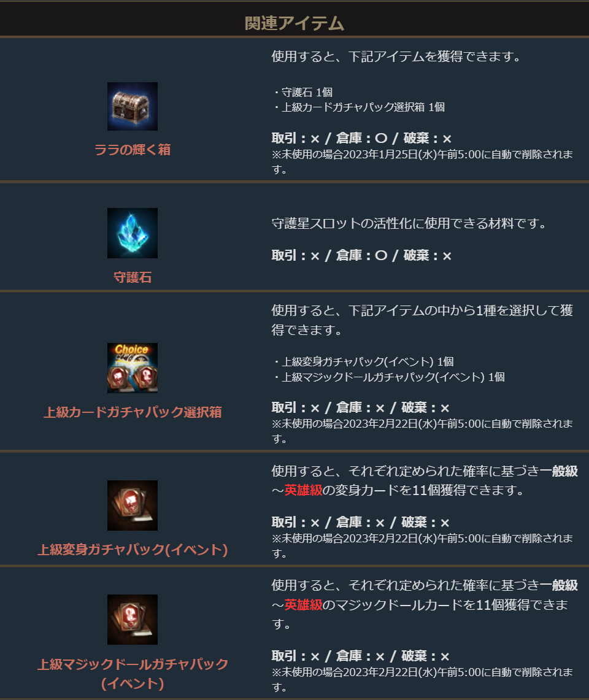Select the 上級マジックドールガチャパック (イベント) item name
The width and height of the screenshot is (589, 700).
(x=133, y=674)
